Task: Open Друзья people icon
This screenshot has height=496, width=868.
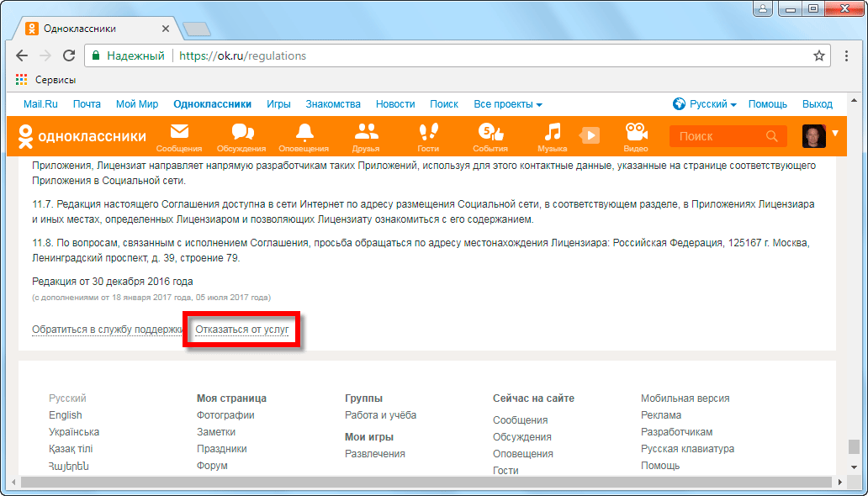Action: click(366, 133)
